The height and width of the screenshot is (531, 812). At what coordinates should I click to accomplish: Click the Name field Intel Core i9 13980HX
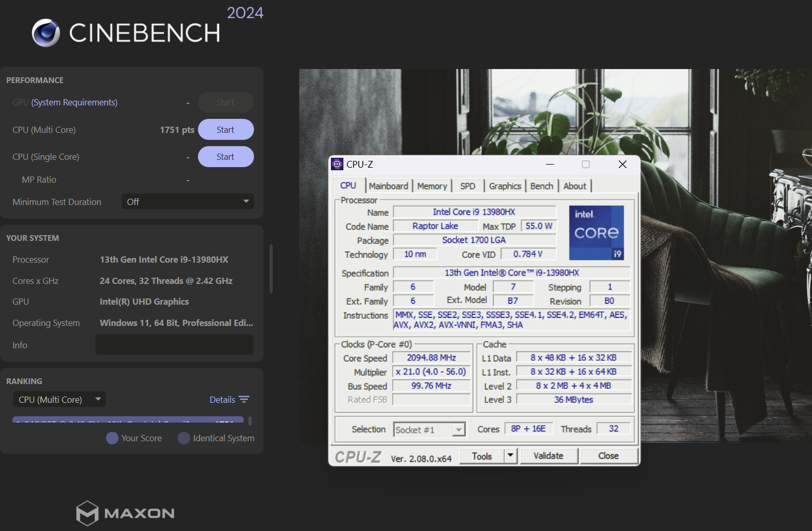[474, 212]
